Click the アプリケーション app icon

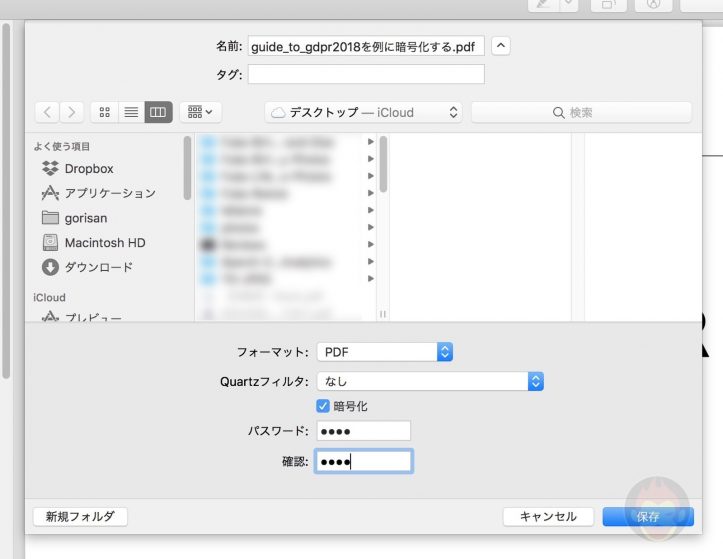click(50, 193)
